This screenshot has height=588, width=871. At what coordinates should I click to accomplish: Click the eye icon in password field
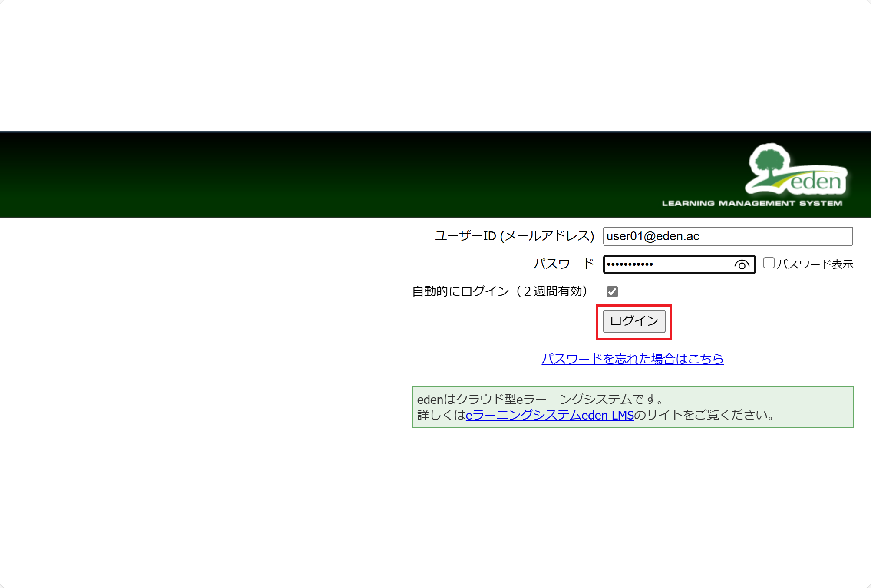pyautogui.click(x=742, y=264)
